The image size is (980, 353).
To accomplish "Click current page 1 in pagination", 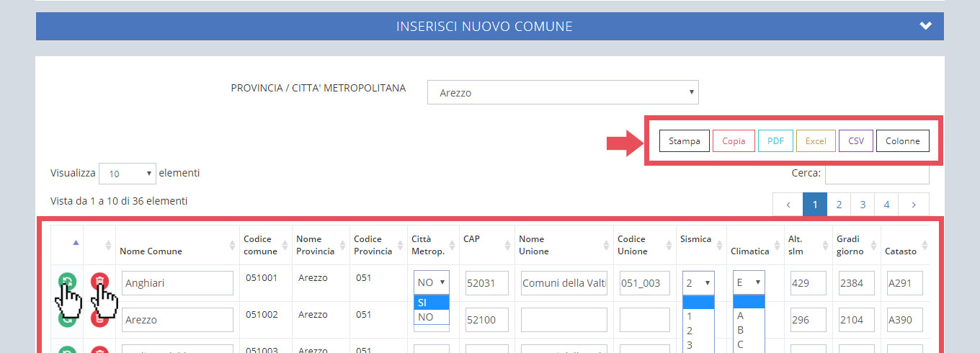I will pos(815,205).
